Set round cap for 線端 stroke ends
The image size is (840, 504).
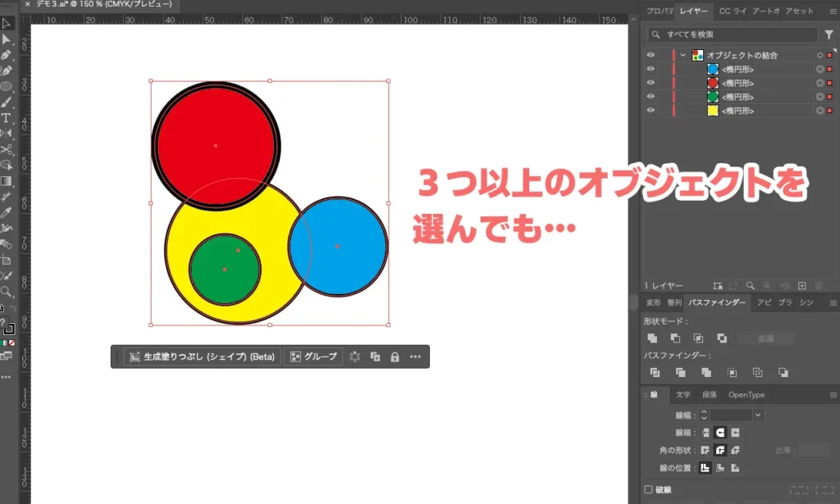[x=720, y=432]
